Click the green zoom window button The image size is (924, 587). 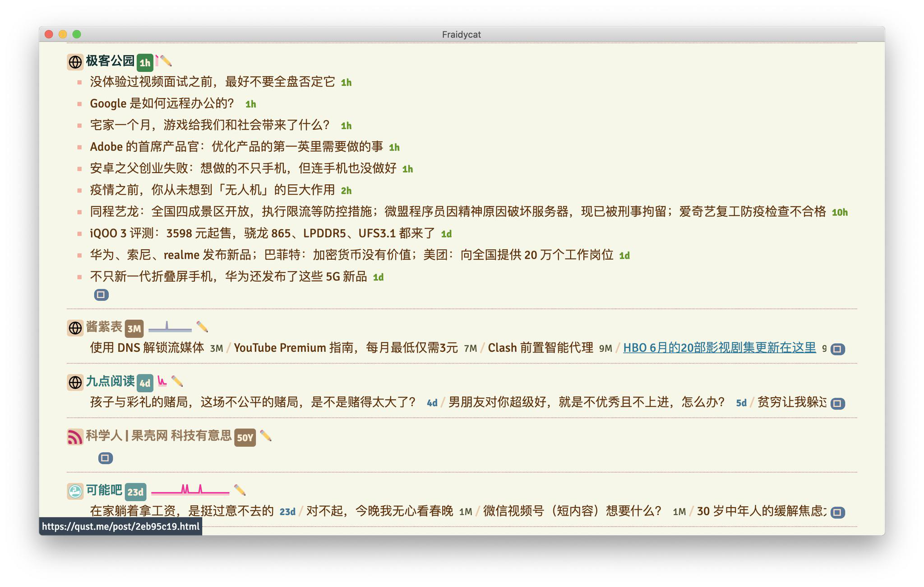(x=77, y=34)
